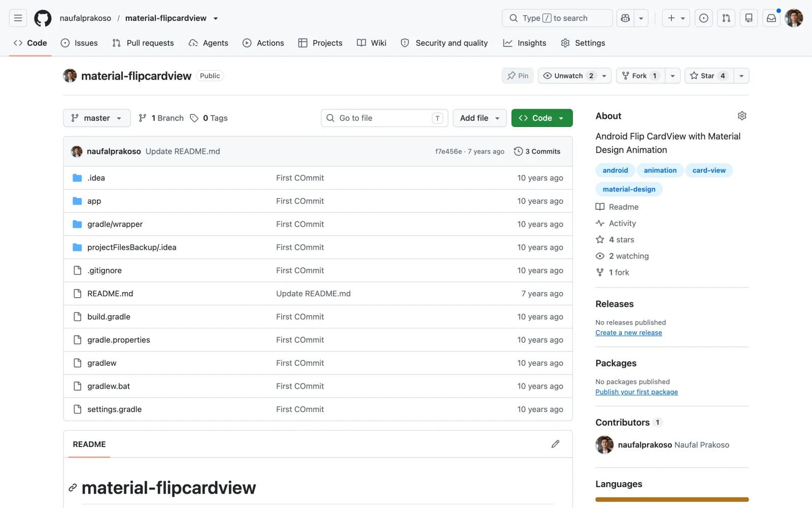Expand the Unwatch notification options caret
This screenshot has height=508, width=812.
click(x=604, y=76)
